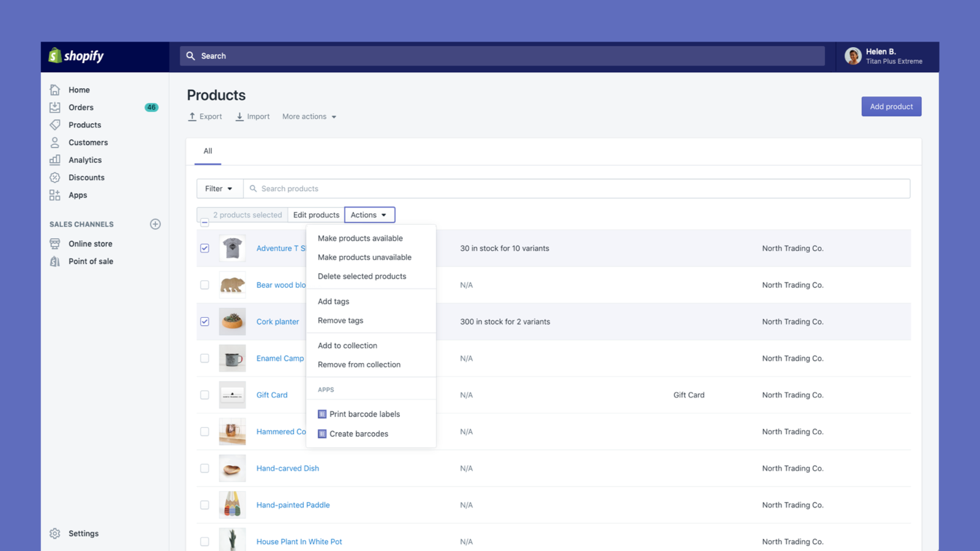This screenshot has height=551, width=980.
Task: Open Point of sale from the sidebar
Action: tap(55, 261)
